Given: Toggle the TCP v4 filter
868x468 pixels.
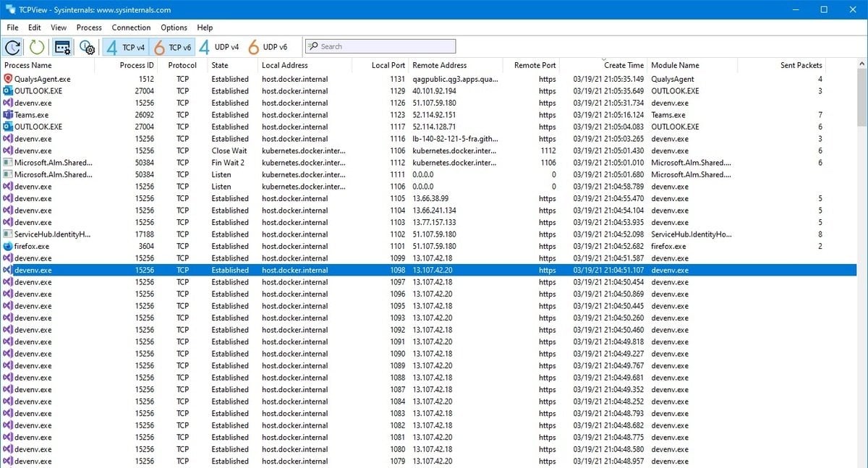Looking at the screenshot, I should (x=125, y=47).
